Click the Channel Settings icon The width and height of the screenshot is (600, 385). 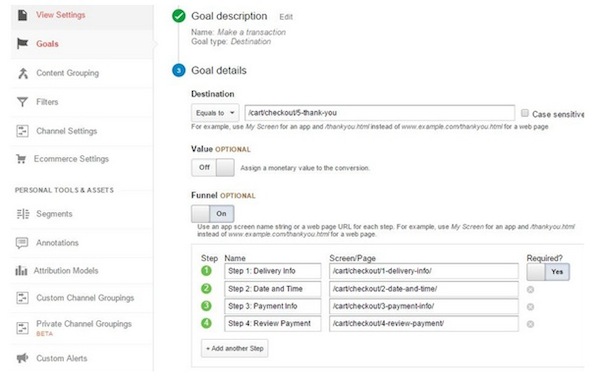[23, 131]
